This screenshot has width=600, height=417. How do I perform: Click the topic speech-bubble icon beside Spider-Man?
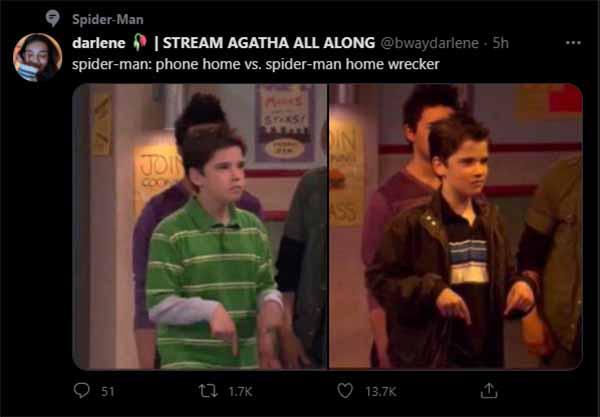point(53,18)
